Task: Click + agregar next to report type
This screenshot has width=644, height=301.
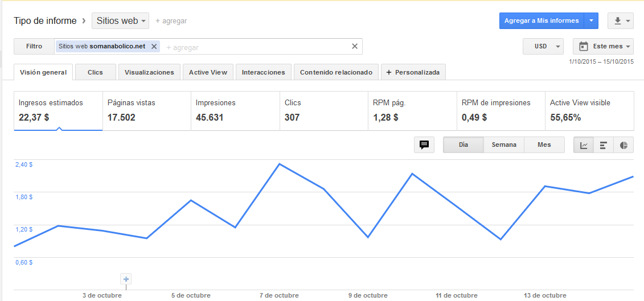Action: pos(171,21)
